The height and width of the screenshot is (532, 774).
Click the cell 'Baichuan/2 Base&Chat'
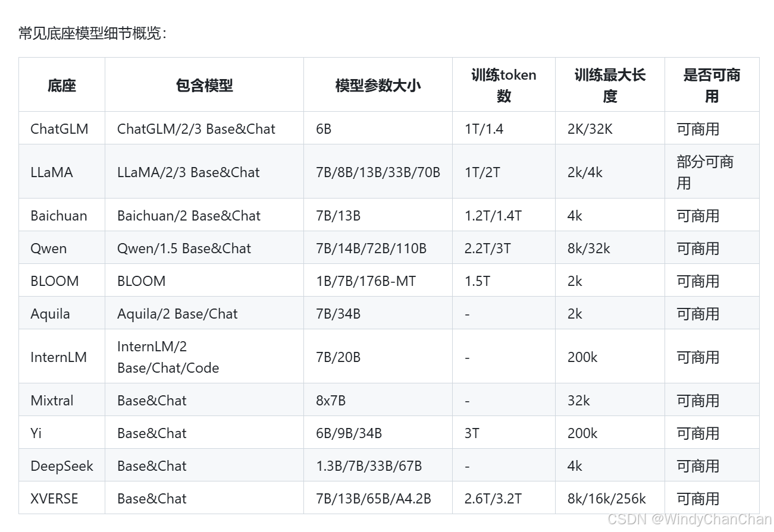pos(205,215)
